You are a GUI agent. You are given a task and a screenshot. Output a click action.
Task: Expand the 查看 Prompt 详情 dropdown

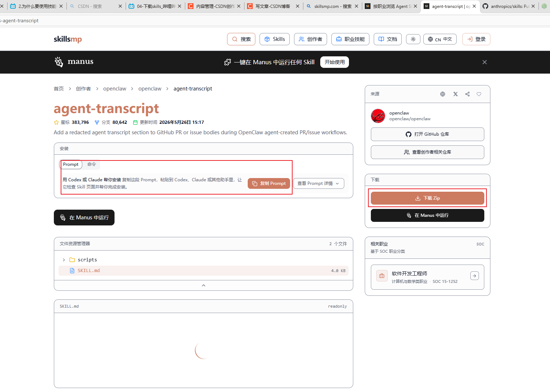click(x=318, y=183)
